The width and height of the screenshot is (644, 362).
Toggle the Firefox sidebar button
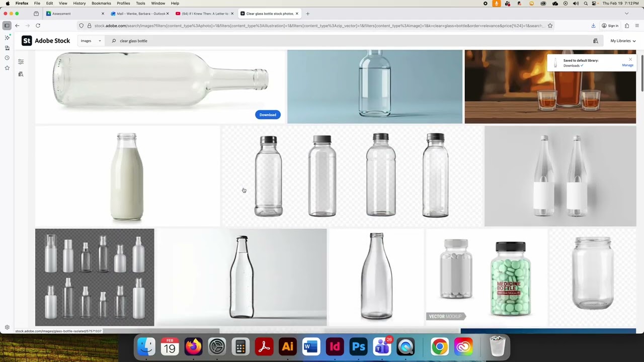click(7, 26)
